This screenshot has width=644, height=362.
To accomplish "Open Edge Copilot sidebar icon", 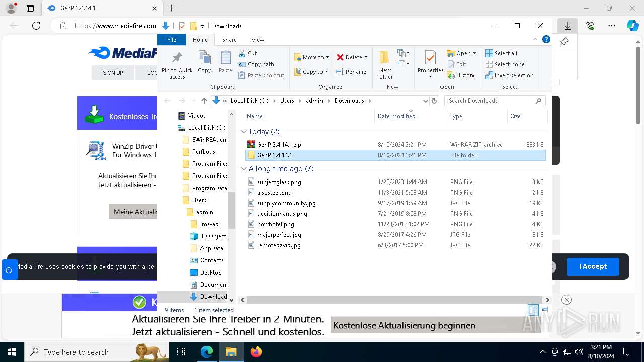I will 632,26.
